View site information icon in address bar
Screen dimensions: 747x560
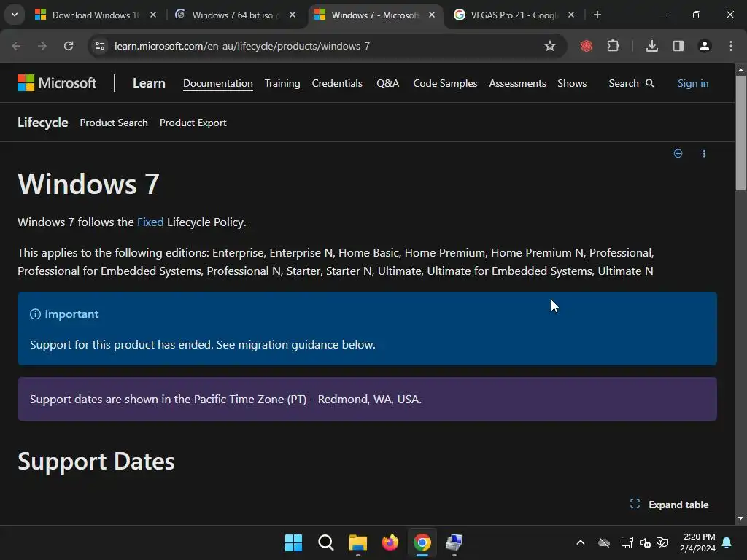99,46
